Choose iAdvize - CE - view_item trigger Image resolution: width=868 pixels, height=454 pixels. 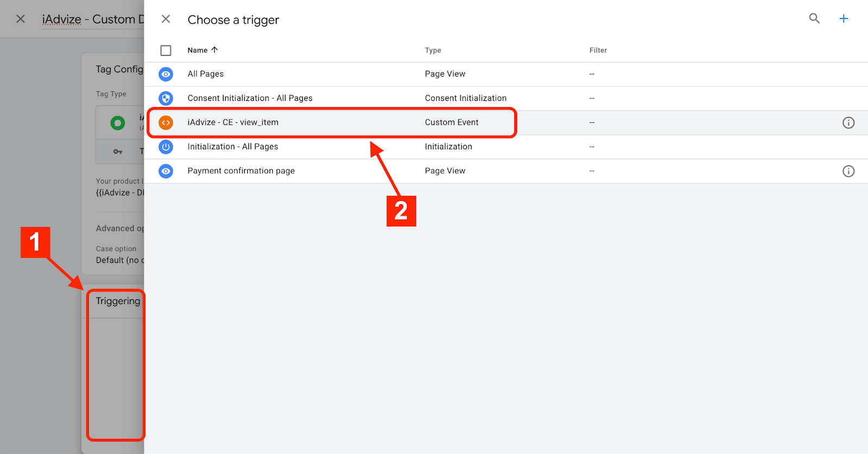tap(233, 123)
